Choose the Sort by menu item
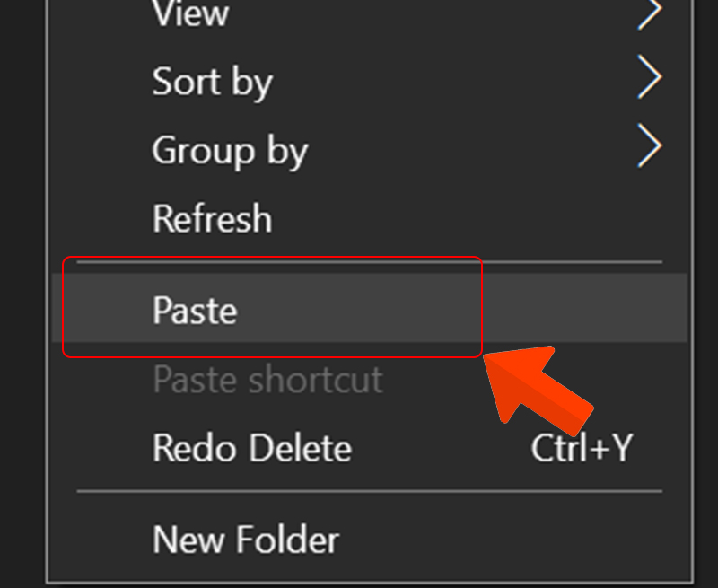Image resolution: width=718 pixels, height=588 pixels. (213, 82)
